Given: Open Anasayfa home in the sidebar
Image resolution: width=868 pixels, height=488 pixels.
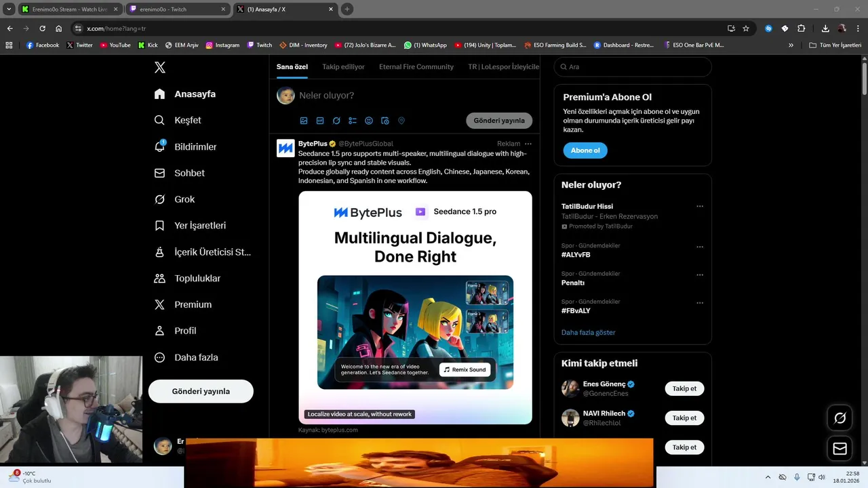Looking at the screenshot, I should (x=185, y=94).
